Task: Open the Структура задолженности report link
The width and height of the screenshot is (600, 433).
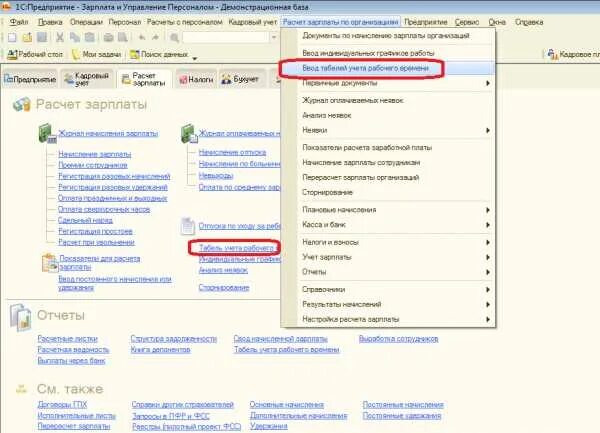Action: pos(174,339)
